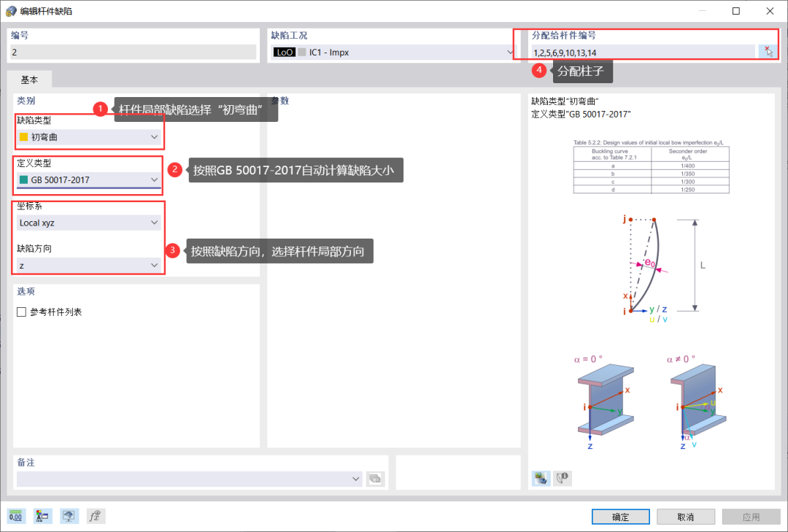Click the α = 0° section illustration
The image size is (788, 532).
(x=605, y=402)
